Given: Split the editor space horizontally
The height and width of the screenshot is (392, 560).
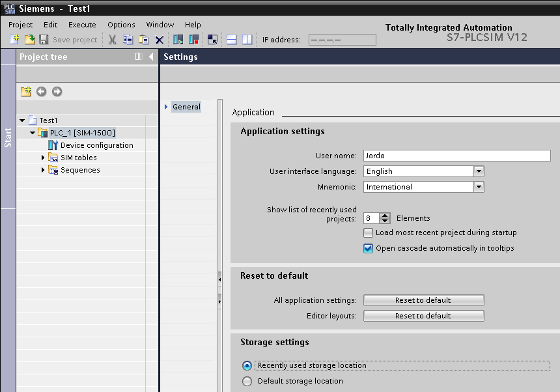Looking at the screenshot, I should coord(231,39).
